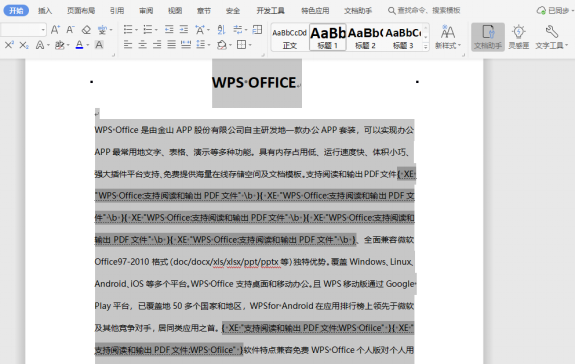The width and height of the screenshot is (576, 364).
Task: Apply the 正文 (Body) style
Action: pos(290,37)
